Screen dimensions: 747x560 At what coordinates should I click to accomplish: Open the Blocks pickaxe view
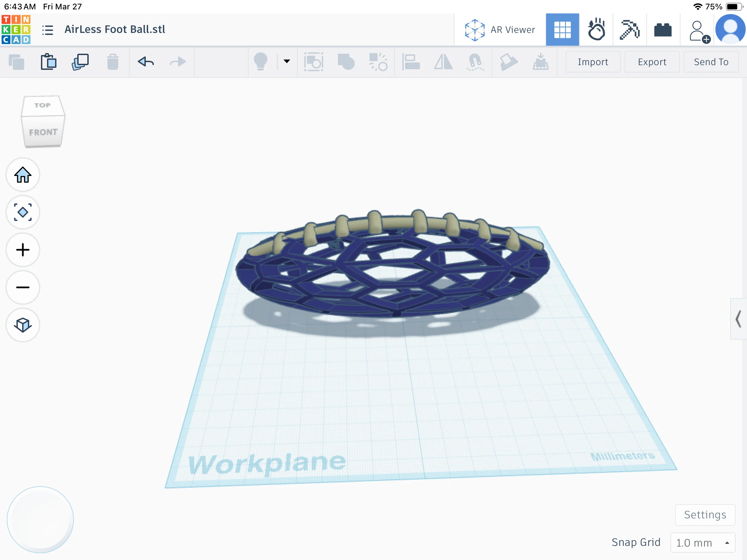pos(629,30)
